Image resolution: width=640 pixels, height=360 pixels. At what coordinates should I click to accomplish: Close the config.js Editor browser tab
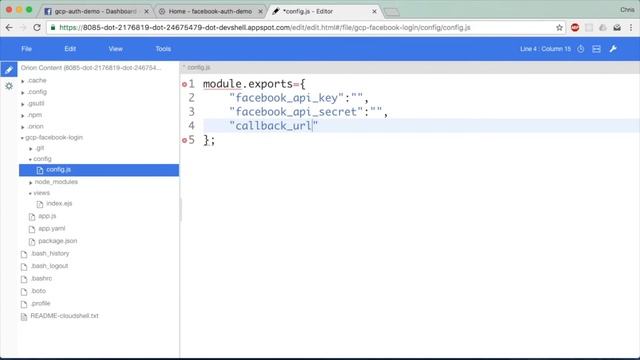click(x=374, y=11)
